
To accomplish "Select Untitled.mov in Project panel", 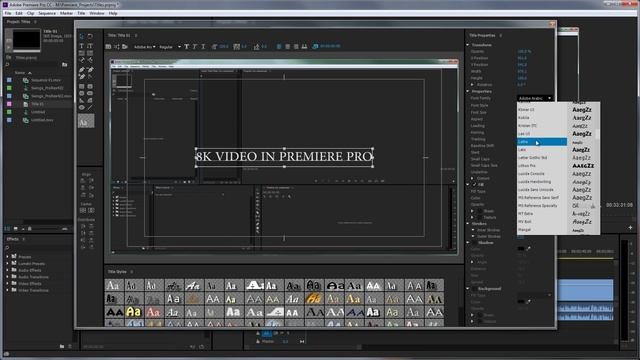I will coord(42,120).
